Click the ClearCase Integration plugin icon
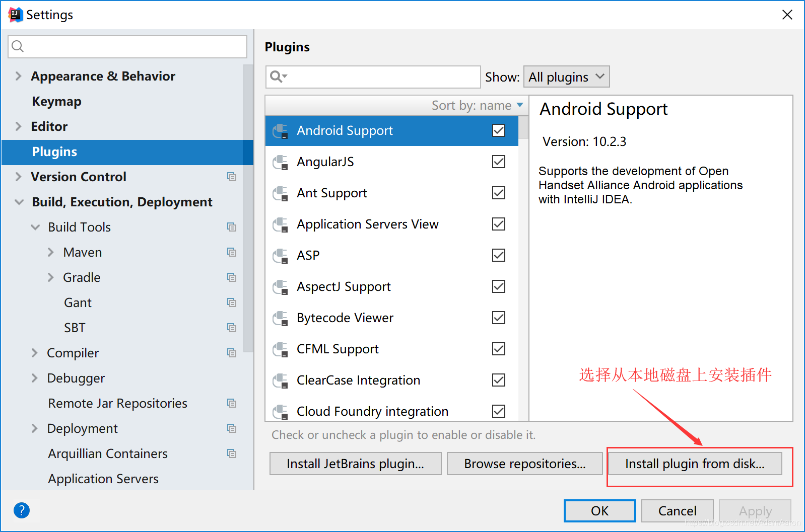The image size is (805, 532). tap(281, 381)
